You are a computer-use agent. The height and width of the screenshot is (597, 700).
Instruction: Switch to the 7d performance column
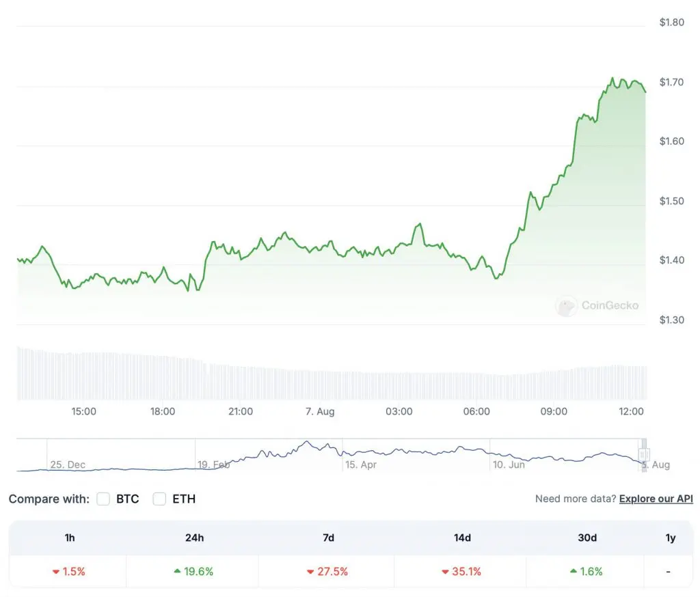pos(327,538)
